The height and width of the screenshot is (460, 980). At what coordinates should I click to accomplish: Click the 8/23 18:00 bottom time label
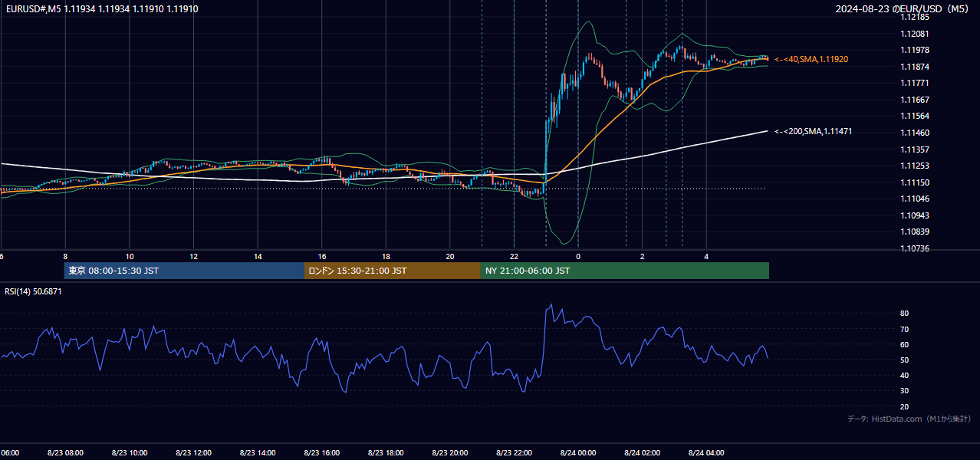[x=386, y=453]
